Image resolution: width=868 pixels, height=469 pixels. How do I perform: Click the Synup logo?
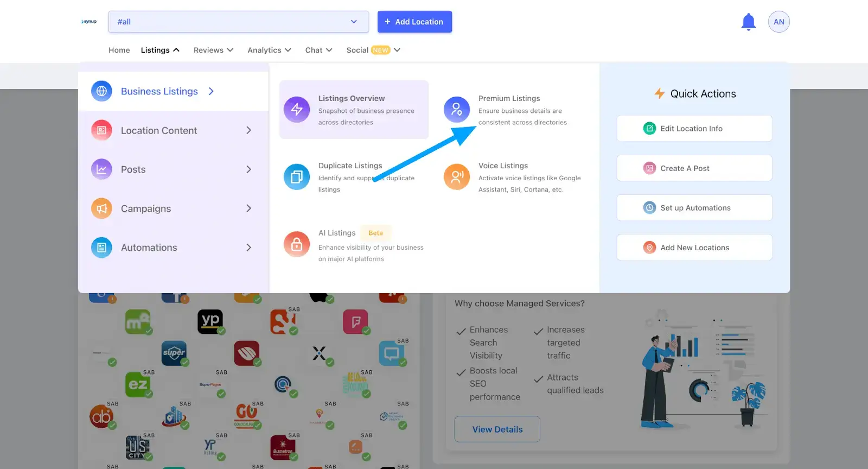click(x=89, y=22)
